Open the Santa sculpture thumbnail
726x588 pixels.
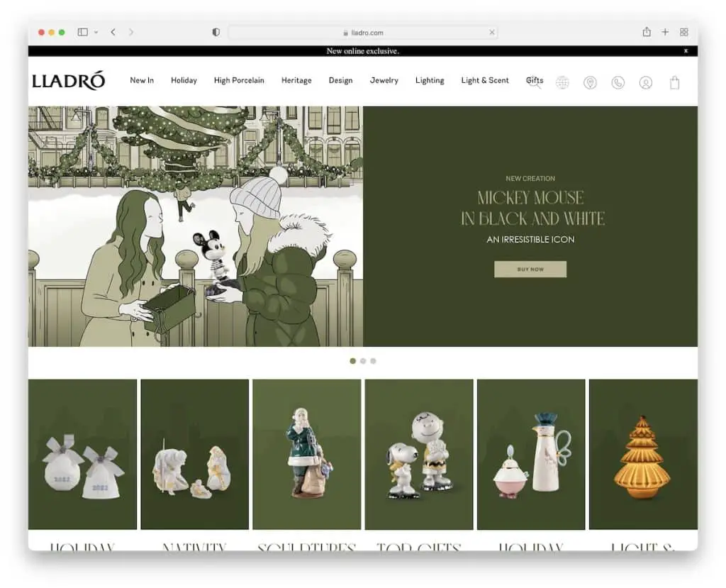point(306,454)
